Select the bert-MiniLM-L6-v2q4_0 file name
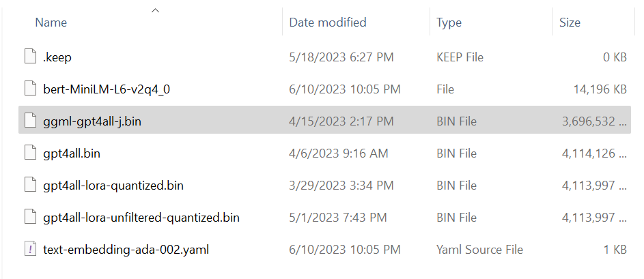Image resolution: width=644 pixels, height=279 pixels. click(x=107, y=89)
